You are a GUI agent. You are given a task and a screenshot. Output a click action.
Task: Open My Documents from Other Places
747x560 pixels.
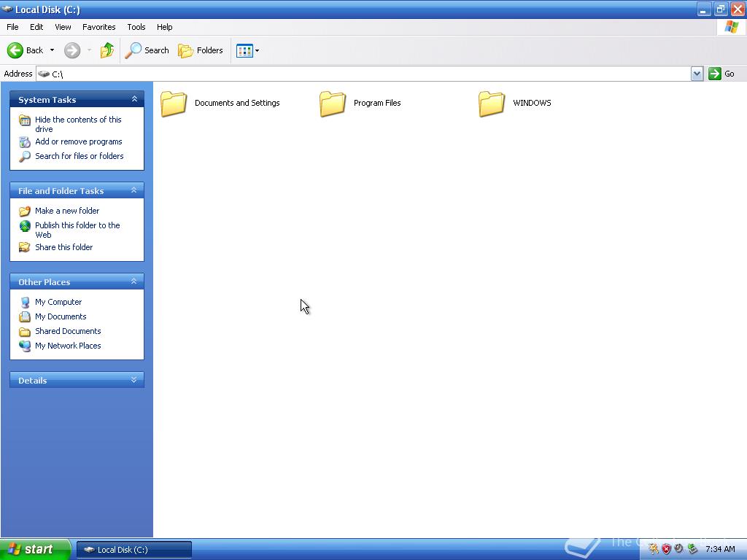pyautogui.click(x=61, y=316)
